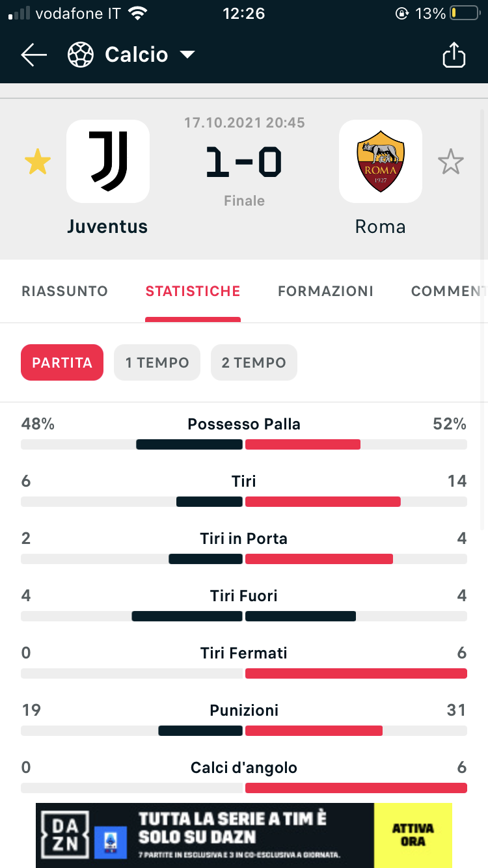Image resolution: width=488 pixels, height=868 pixels.
Task: Switch to the FORMAZIONI tab
Action: [x=325, y=291]
